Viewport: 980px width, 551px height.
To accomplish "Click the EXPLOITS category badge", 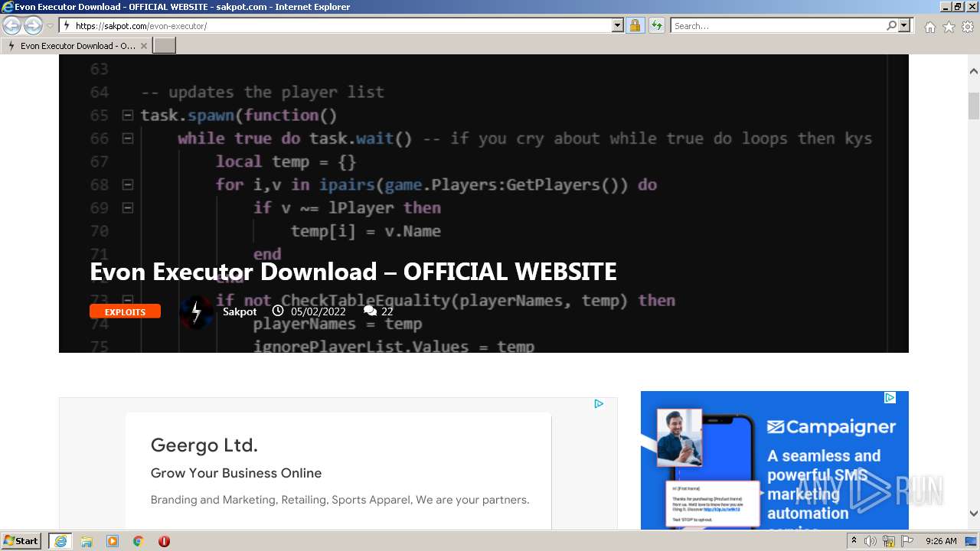I will pos(125,311).
